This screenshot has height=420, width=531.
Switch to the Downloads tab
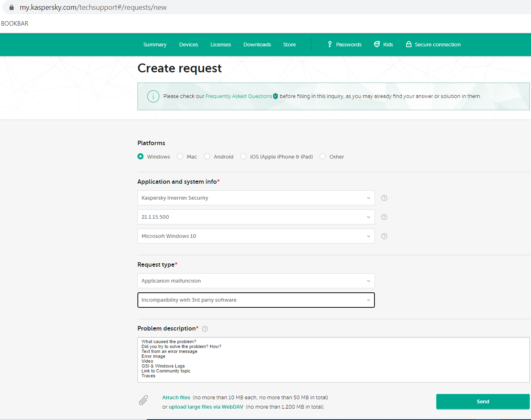click(x=257, y=45)
